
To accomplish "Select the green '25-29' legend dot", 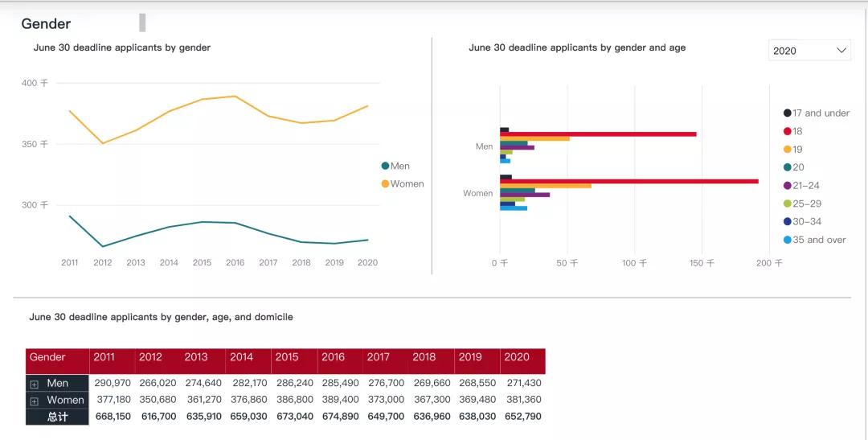I will [x=788, y=204].
